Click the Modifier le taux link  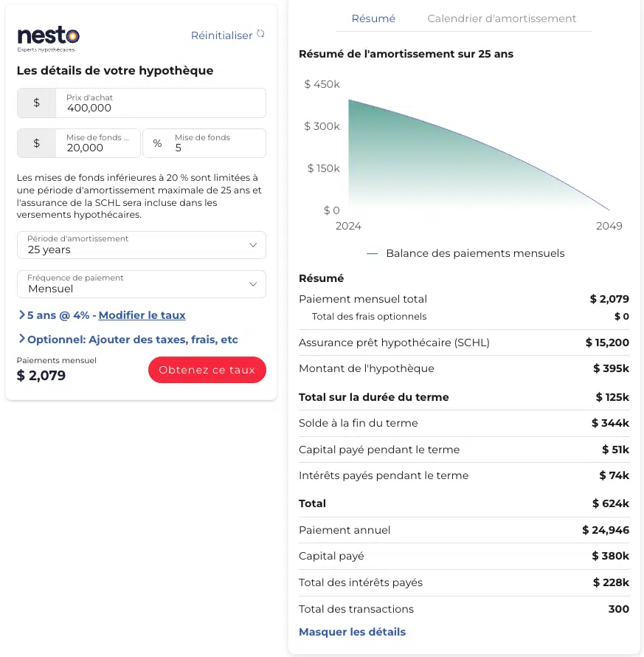coord(142,315)
